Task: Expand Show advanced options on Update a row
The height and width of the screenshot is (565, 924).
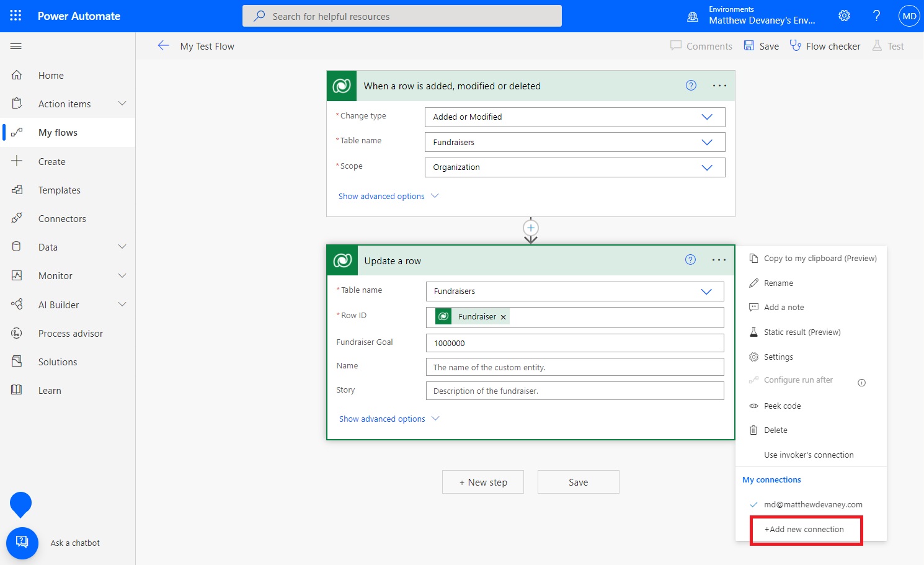Action: [x=388, y=419]
